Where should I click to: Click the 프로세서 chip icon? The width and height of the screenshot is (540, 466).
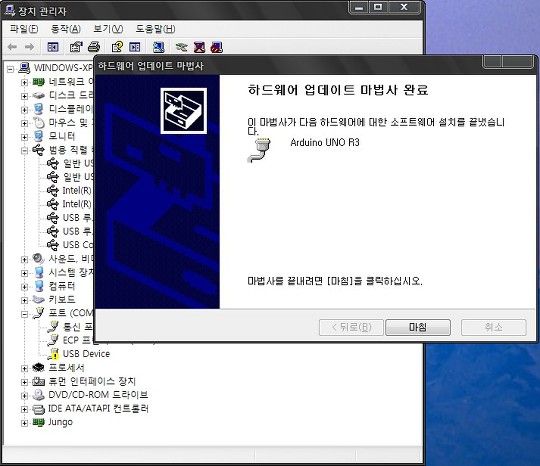coord(38,367)
